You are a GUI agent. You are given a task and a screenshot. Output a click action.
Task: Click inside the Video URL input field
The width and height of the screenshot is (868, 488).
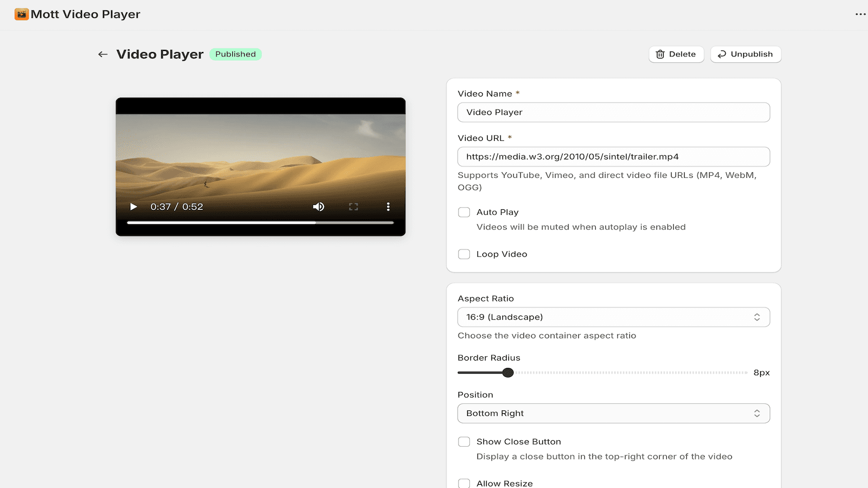tap(614, 157)
